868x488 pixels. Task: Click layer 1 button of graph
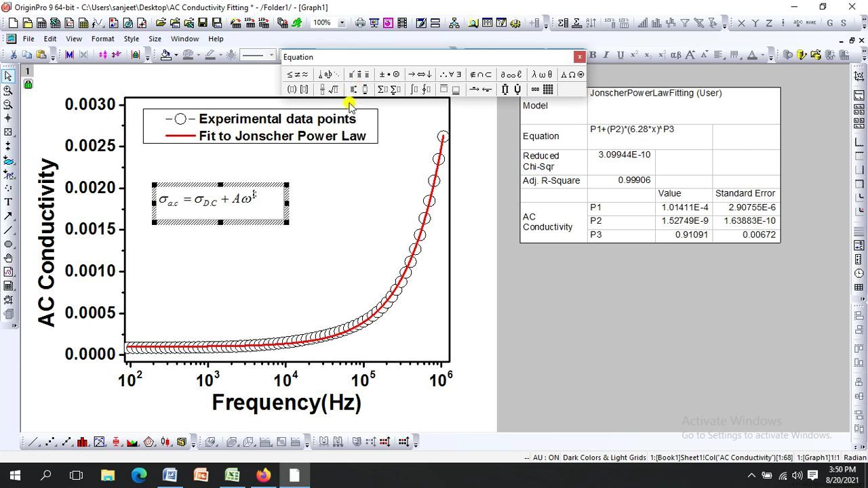(x=28, y=71)
